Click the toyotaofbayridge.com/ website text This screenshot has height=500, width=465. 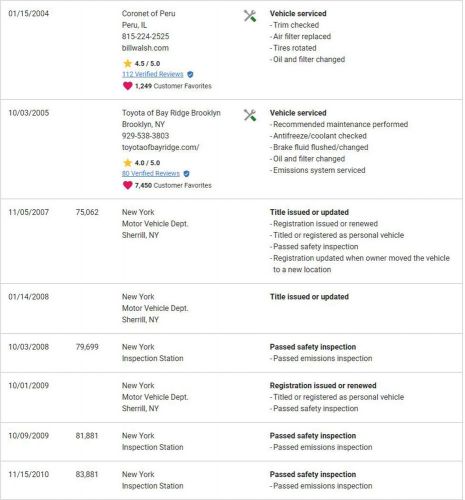point(161,147)
